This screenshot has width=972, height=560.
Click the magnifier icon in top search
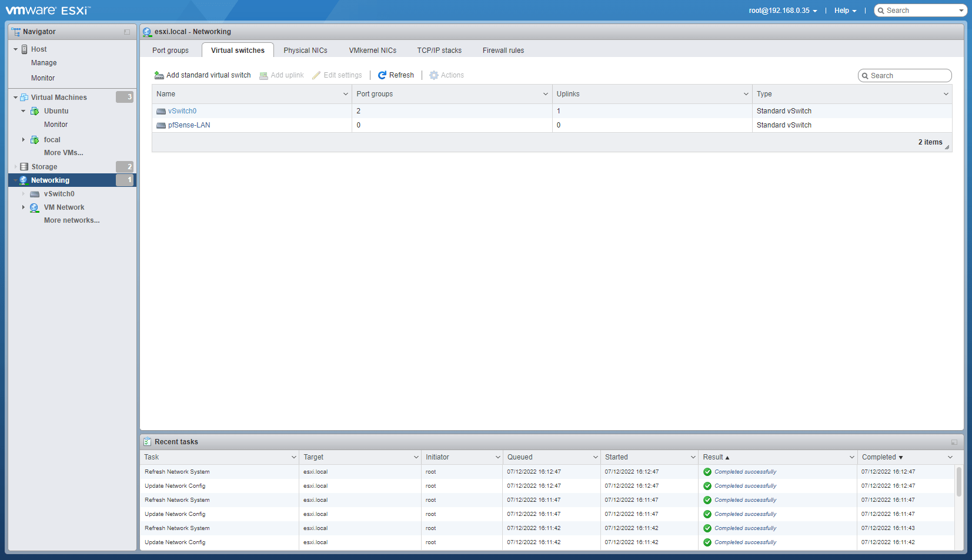tap(881, 11)
